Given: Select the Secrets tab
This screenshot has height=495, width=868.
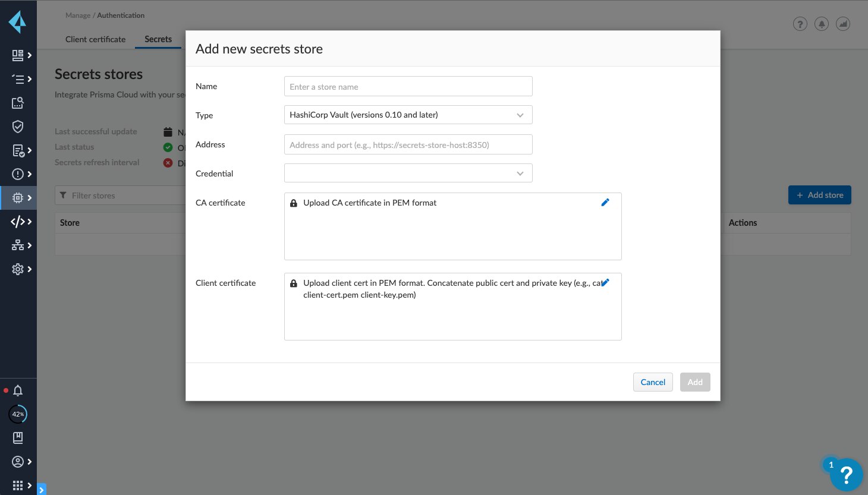Looking at the screenshot, I should coord(158,39).
